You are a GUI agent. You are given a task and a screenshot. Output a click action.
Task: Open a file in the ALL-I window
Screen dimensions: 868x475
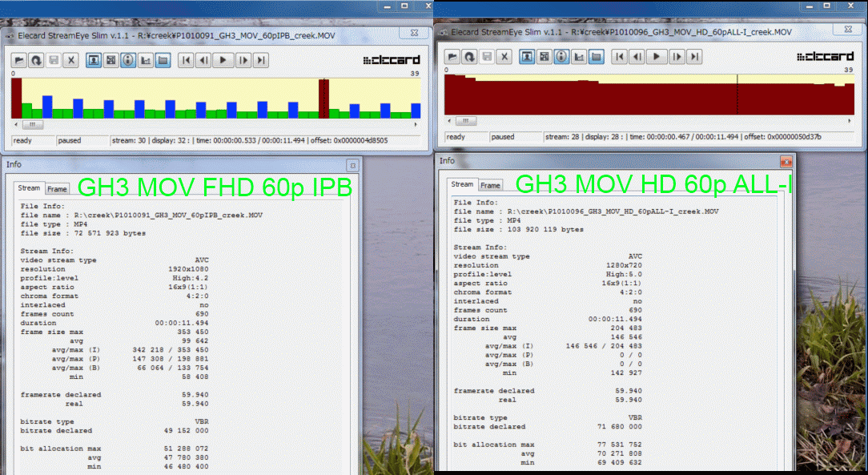[452, 57]
